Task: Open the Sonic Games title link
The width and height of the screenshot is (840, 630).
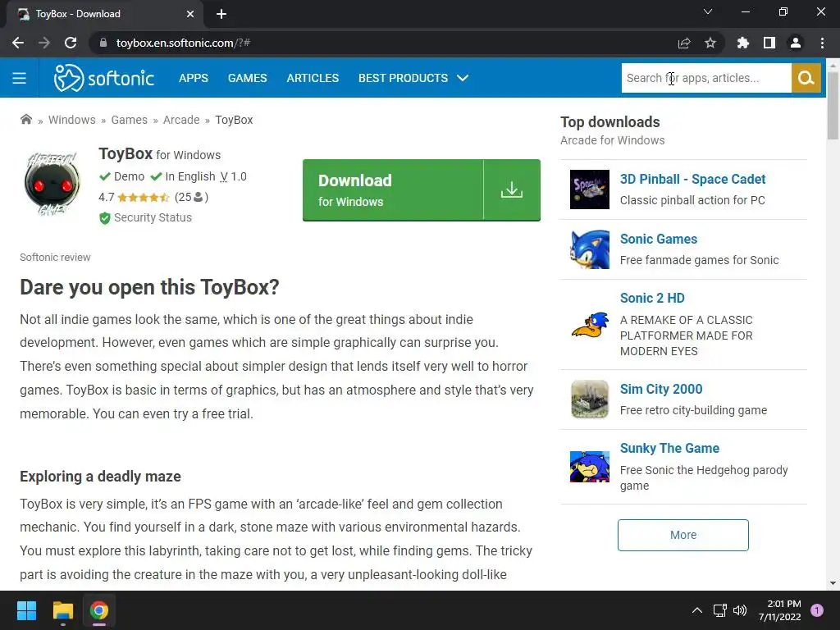Action: coord(659,239)
